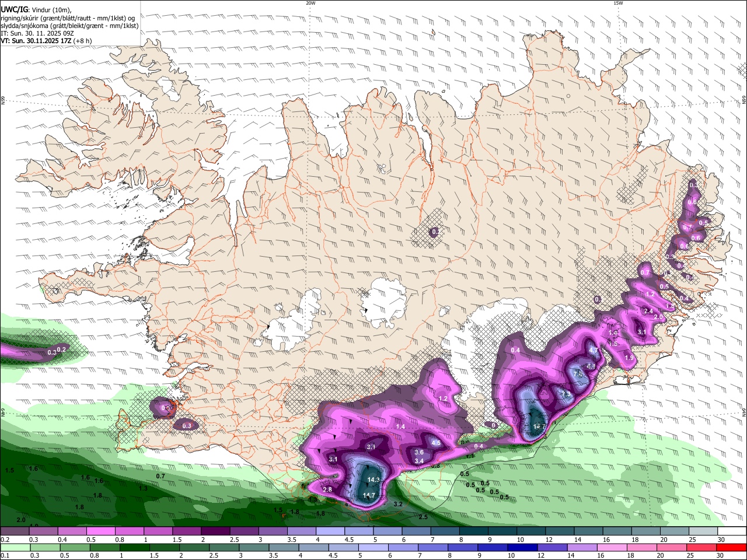
Task: Select darkest green rain-scale swatch at 1
Action: tap(135, 547)
